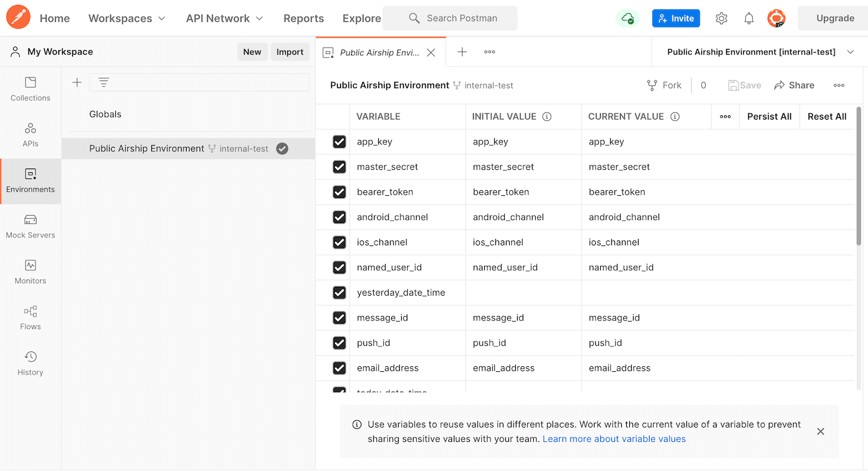Viewport: 868px width, 471px height.
Task: Open the notifications bell
Action: pos(749,19)
